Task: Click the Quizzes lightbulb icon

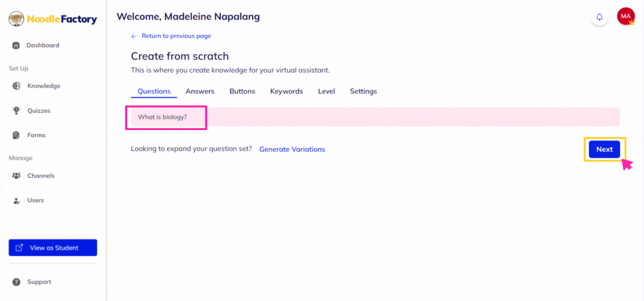Action: coord(16,110)
